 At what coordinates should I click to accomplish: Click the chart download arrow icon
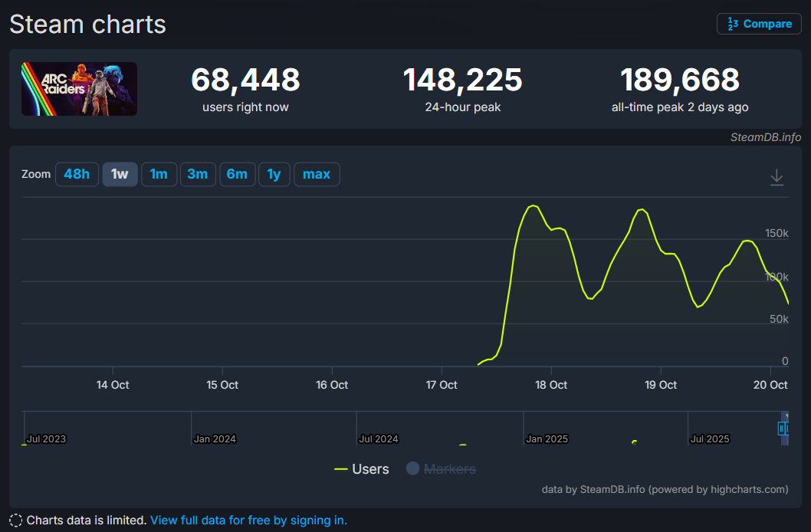pos(777,177)
